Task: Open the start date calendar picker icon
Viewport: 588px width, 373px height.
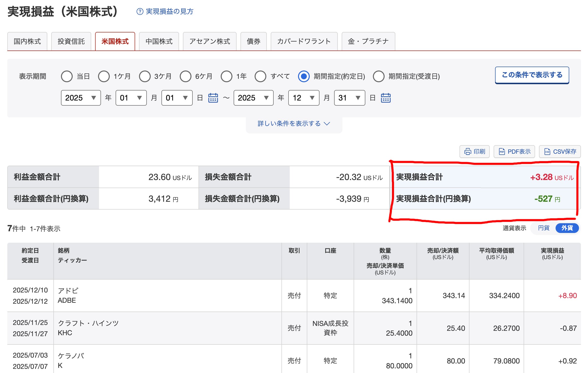Action: 213,98
